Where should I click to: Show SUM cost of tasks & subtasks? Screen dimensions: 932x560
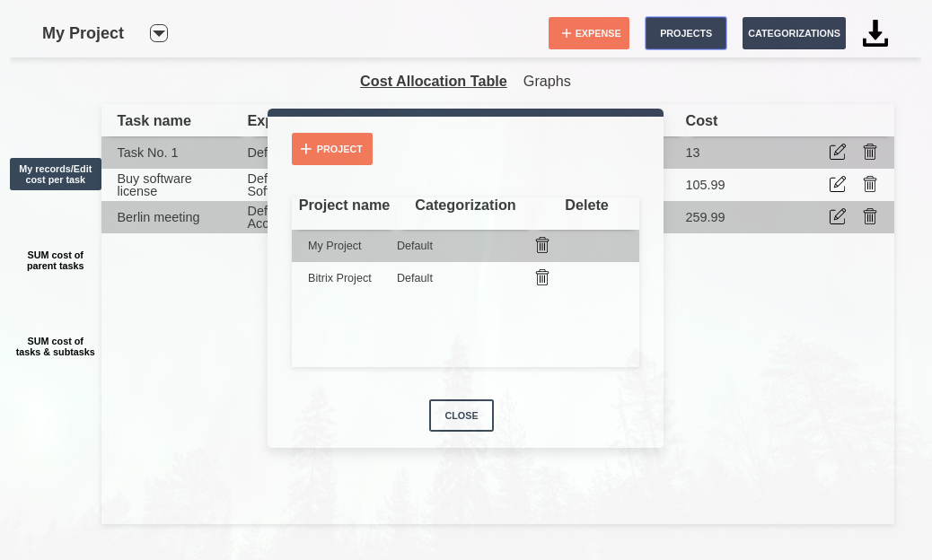pos(56,346)
